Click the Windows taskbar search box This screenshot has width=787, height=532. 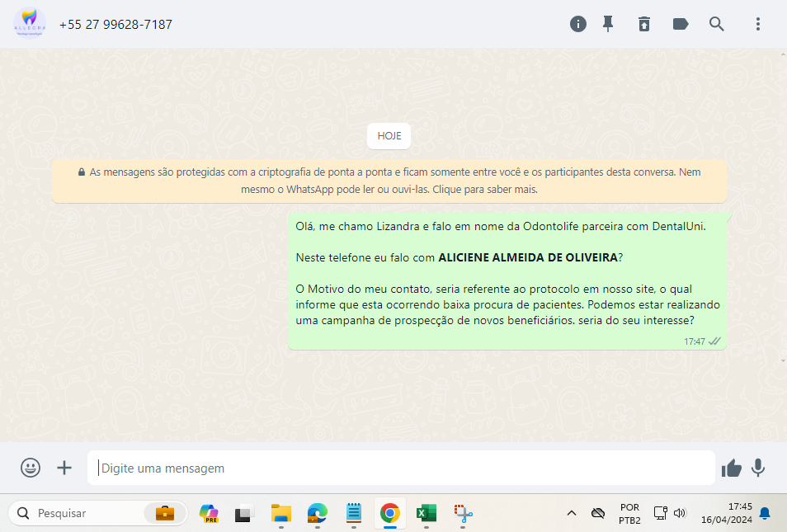tap(98, 513)
